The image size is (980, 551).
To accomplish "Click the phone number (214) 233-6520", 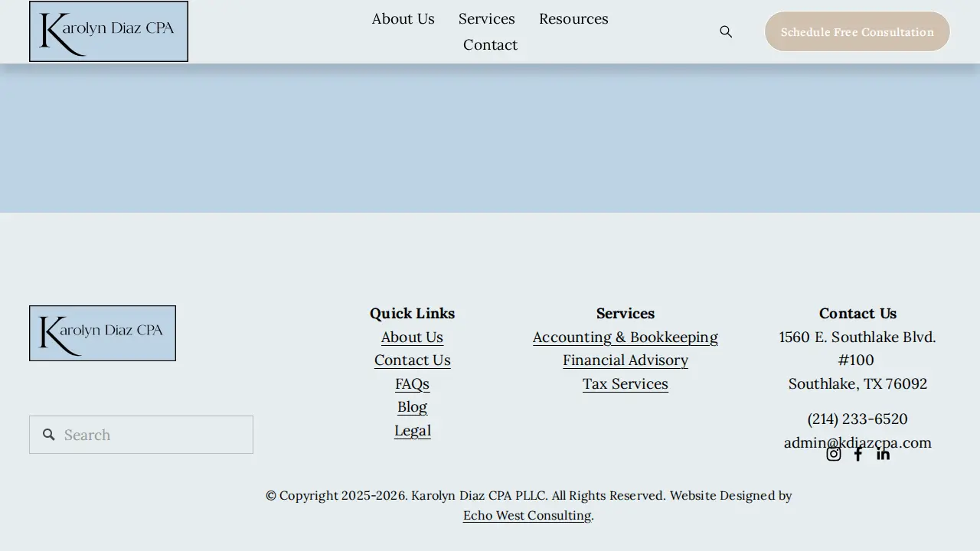I will pos(857,419).
